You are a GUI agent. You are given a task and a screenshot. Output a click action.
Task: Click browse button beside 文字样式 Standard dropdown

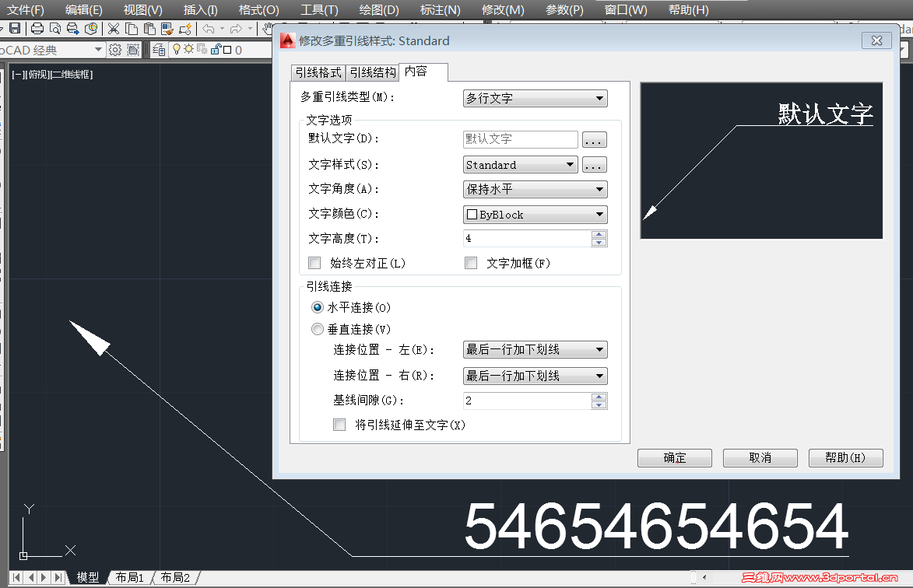[594, 165]
